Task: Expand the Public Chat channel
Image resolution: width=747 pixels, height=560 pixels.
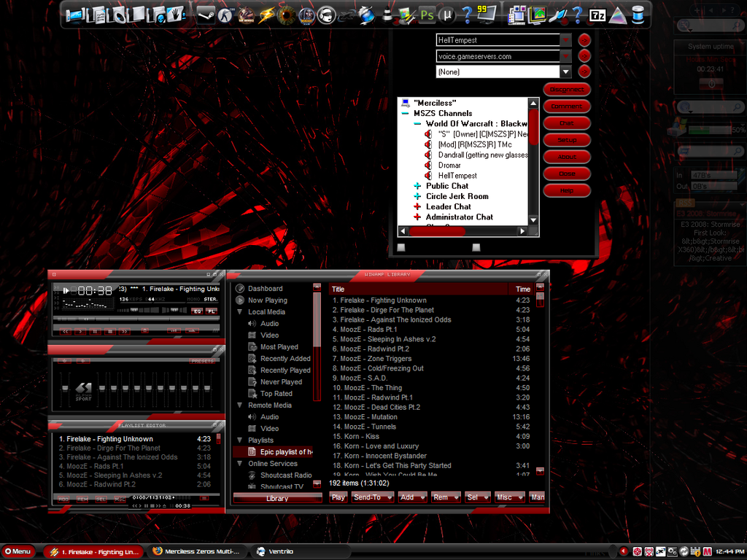Action: 417,186
